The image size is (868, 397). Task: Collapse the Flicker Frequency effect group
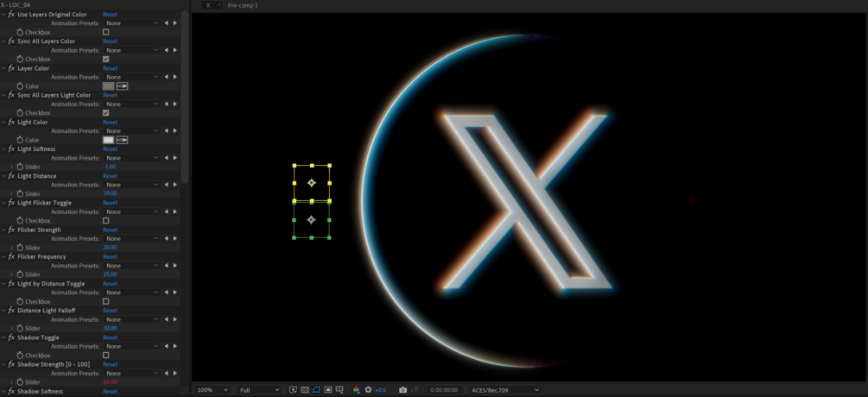(3, 257)
